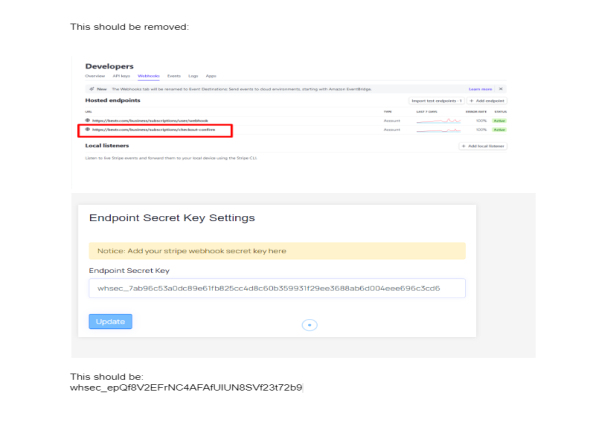Open the Overview tab in Developers

[x=95, y=76]
